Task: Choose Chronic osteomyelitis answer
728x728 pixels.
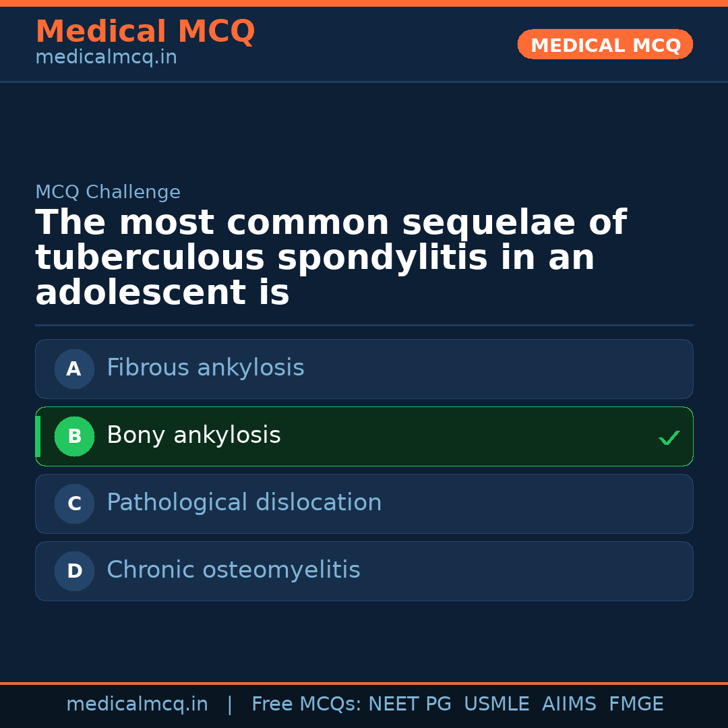Action: tap(233, 570)
